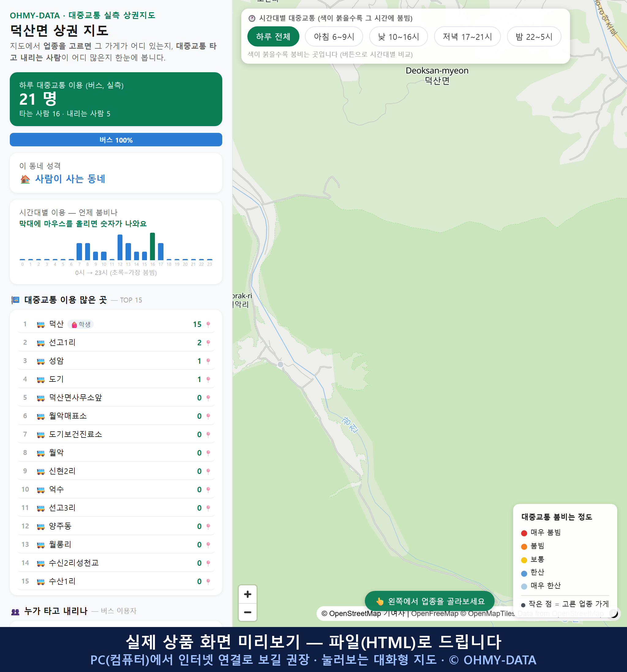Click the 학생 badge on 덕산 row
Image resolution: width=627 pixels, height=672 pixels.
pyautogui.click(x=81, y=325)
